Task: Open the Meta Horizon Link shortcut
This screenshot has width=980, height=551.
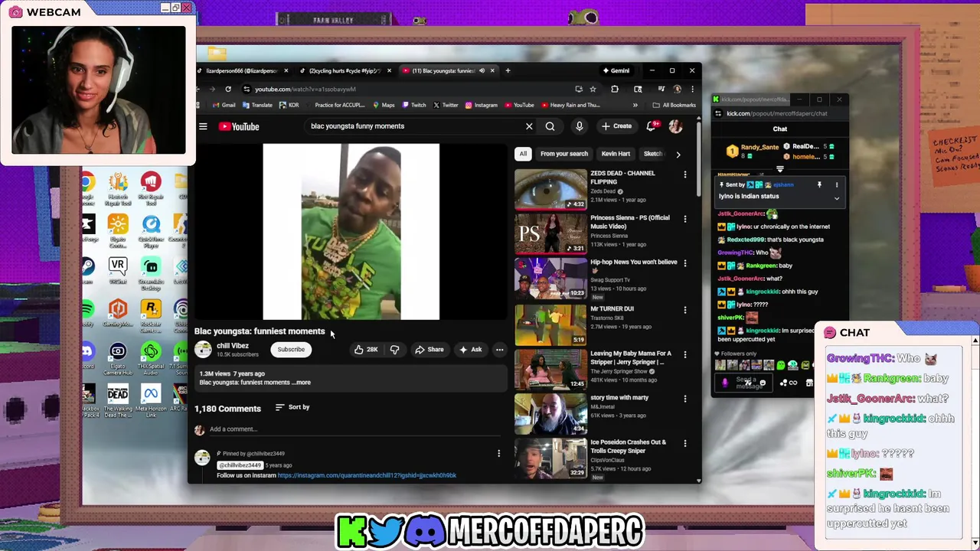Action: [x=151, y=400]
